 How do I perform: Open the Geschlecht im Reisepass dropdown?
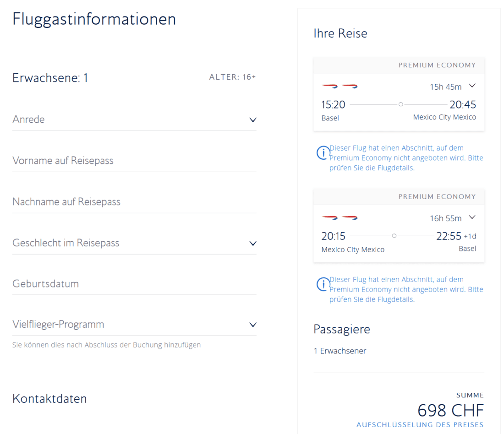click(x=252, y=243)
